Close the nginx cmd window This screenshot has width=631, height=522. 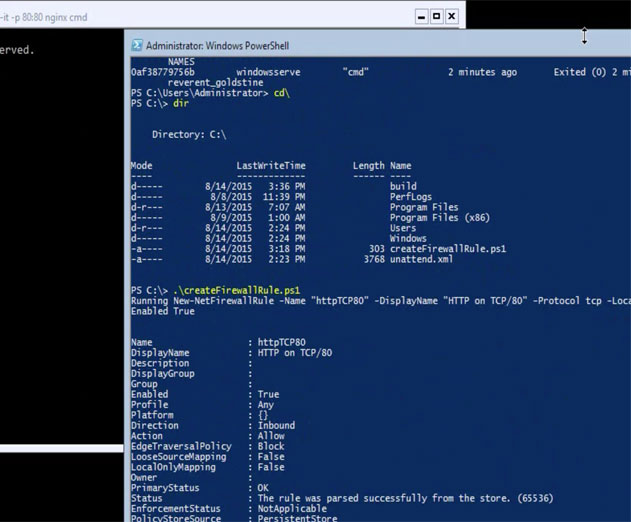click(452, 17)
